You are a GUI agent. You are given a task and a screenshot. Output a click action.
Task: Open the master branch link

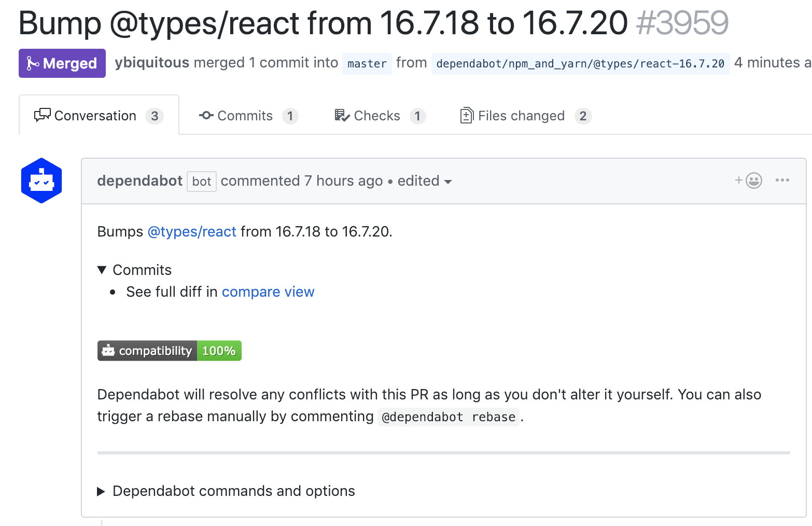click(367, 64)
